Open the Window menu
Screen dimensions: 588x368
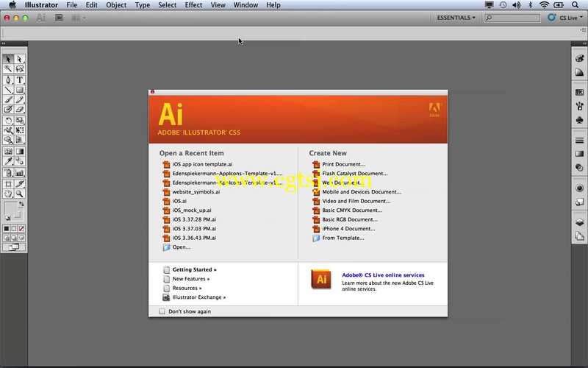245,5
